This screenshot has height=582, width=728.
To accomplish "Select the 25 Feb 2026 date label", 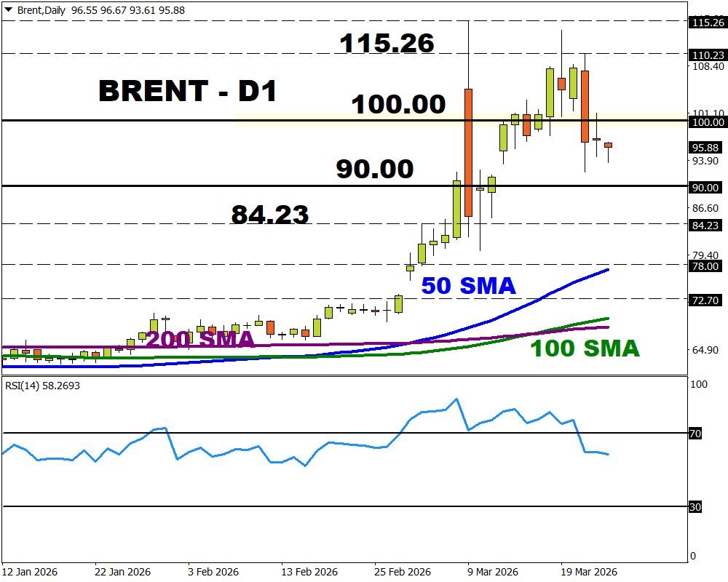I will click(x=400, y=572).
